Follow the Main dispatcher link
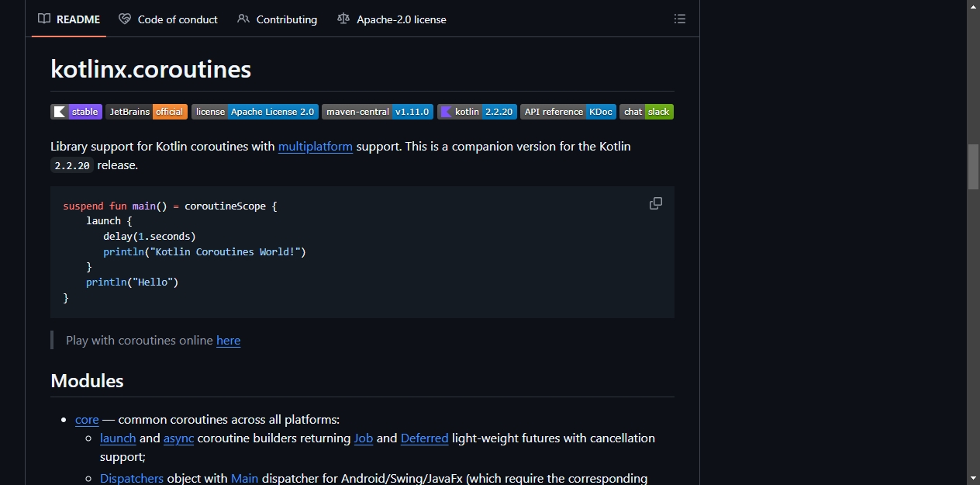The image size is (980, 485). pos(245,478)
